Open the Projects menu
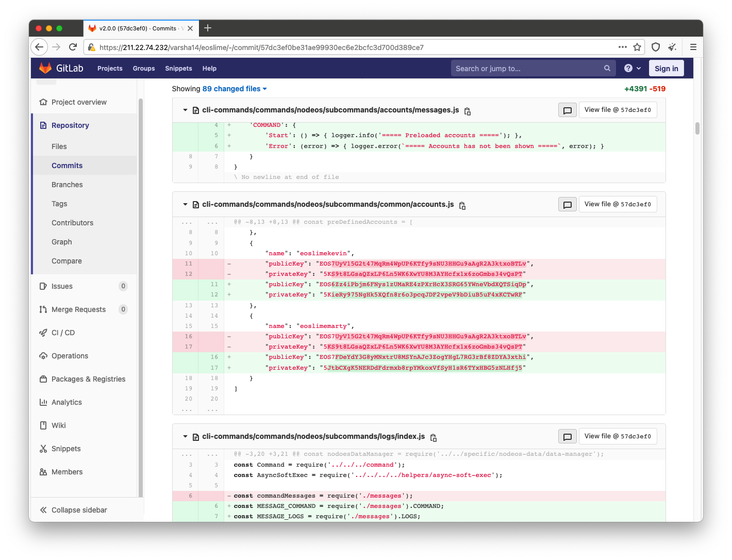732x560 pixels. (110, 68)
